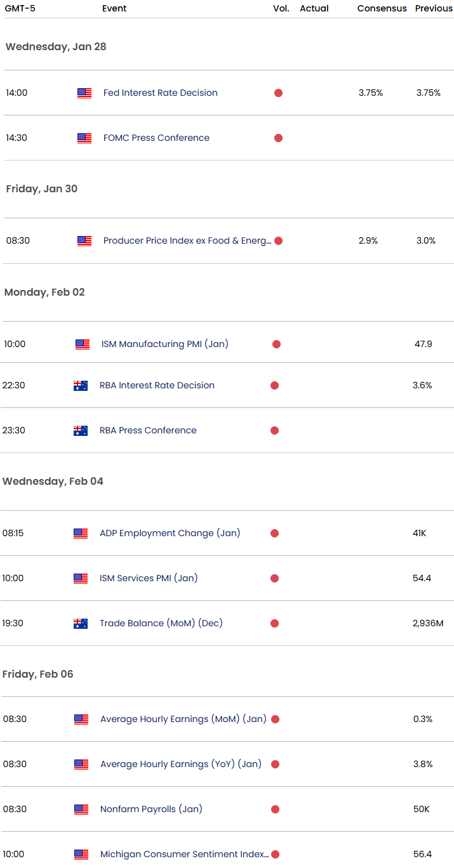Click the US flag beside Fed Interest Rate Decision

[x=84, y=93]
